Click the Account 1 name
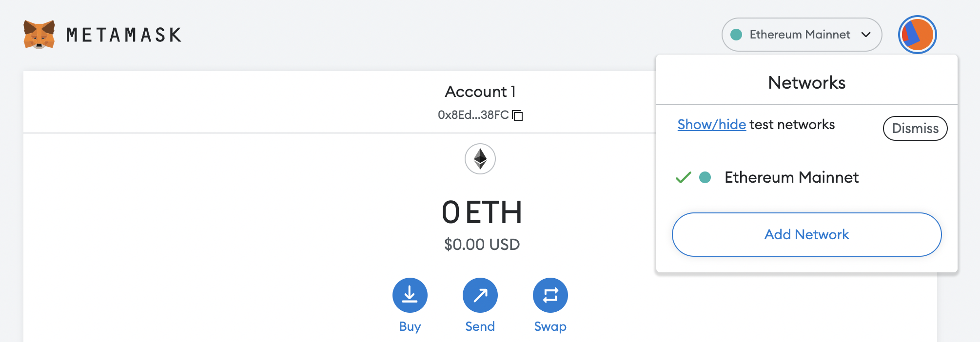Viewport: 980px width, 342px height. pyautogui.click(x=480, y=92)
